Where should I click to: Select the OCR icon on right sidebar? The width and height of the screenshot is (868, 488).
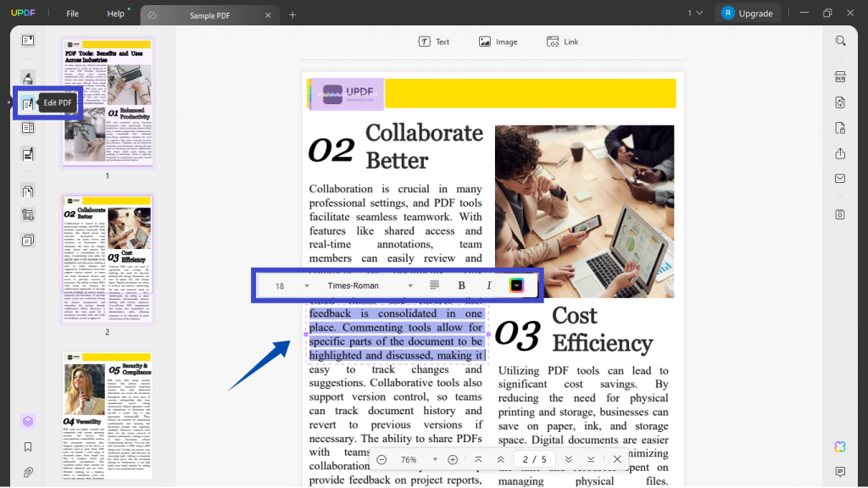coord(840,76)
